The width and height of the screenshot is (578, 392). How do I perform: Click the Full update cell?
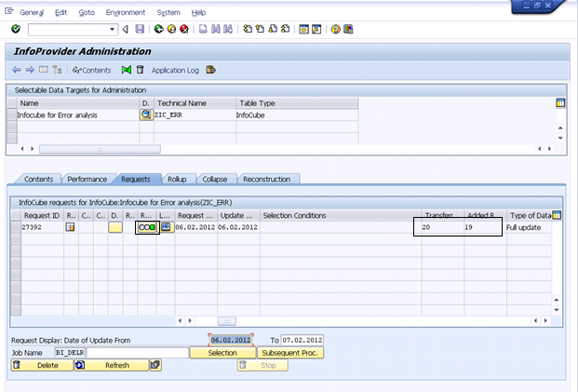pyautogui.click(x=529, y=227)
